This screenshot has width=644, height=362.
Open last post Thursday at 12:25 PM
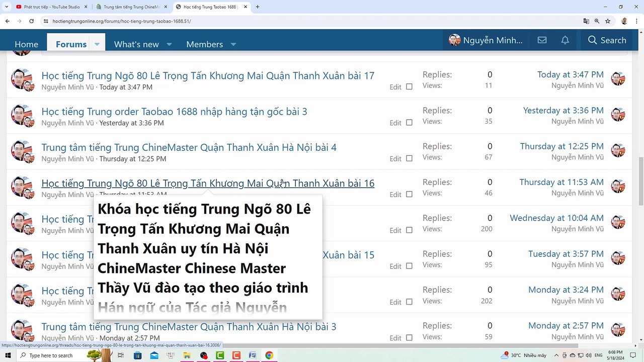(x=561, y=146)
